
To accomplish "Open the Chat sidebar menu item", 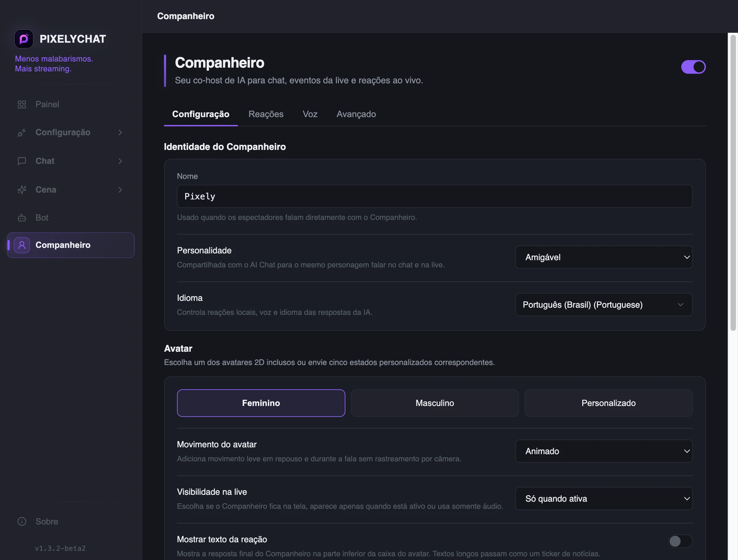I will (70, 161).
